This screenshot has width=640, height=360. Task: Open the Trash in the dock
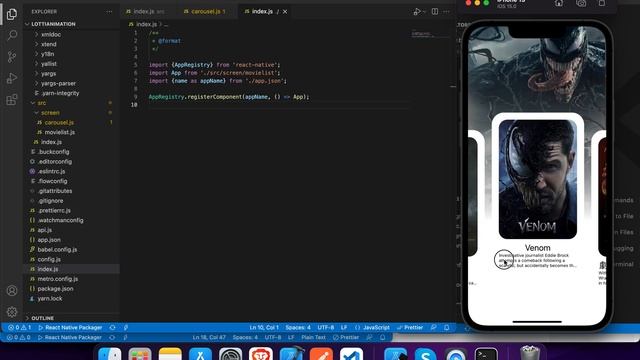point(530,353)
